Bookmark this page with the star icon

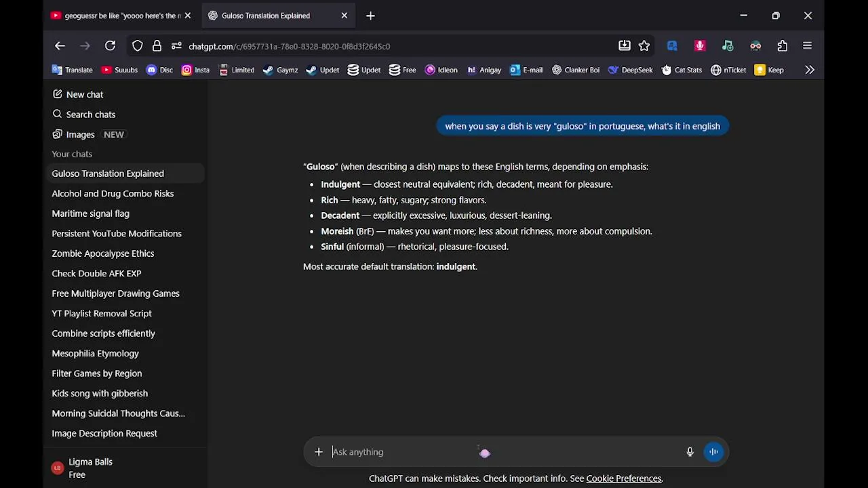(644, 46)
